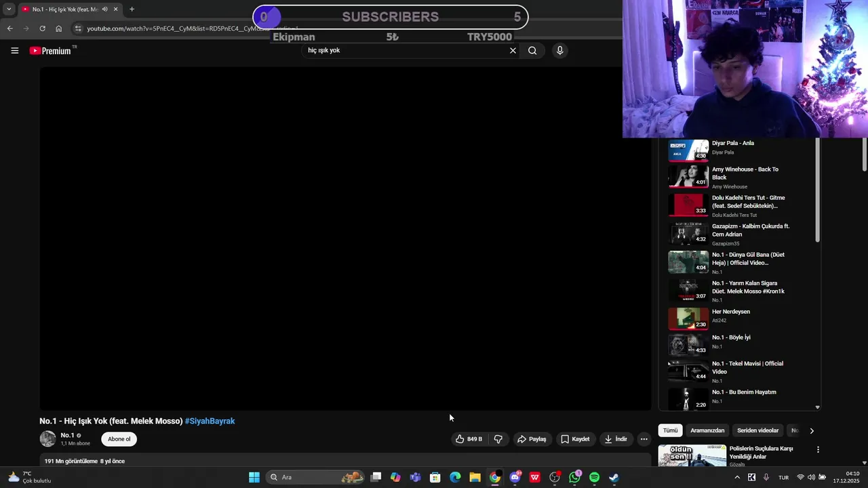The height and width of the screenshot is (488, 868).
Task: Open the volume control in system tray
Action: (x=811, y=477)
